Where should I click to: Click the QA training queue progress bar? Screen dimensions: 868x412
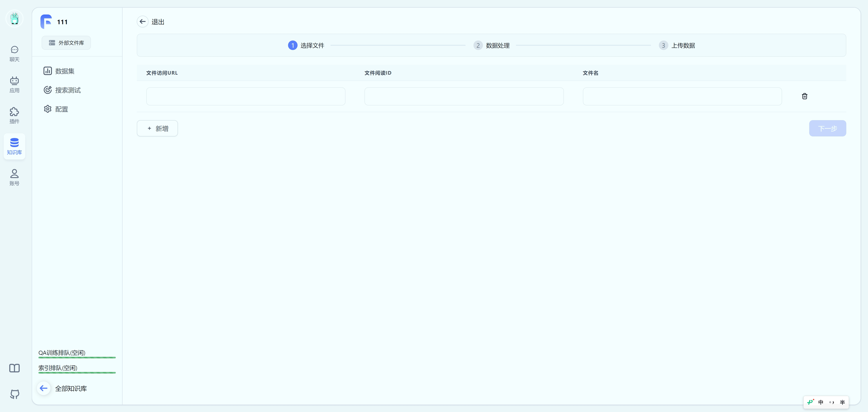click(x=77, y=357)
